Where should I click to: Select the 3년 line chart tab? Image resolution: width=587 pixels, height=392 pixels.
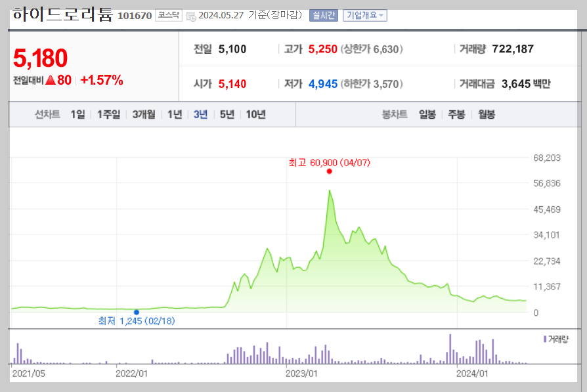tap(201, 114)
